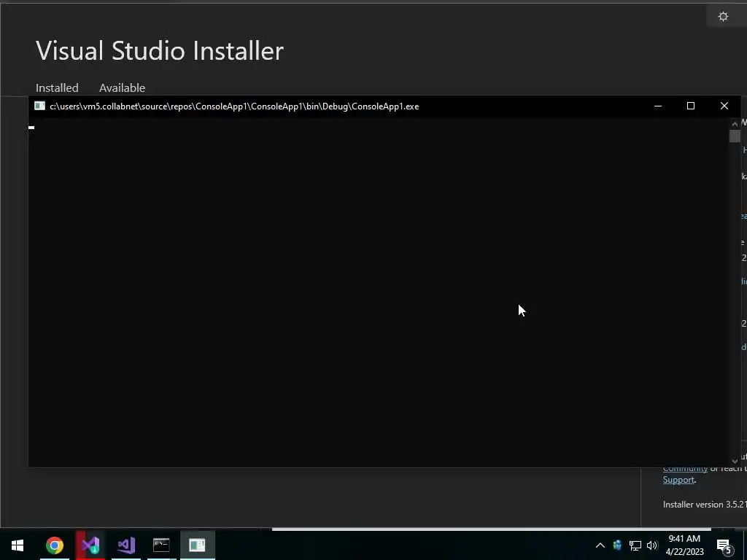Click the console vertical scrollbar thumb
747x560 pixels.
click(x=735, y=136)
